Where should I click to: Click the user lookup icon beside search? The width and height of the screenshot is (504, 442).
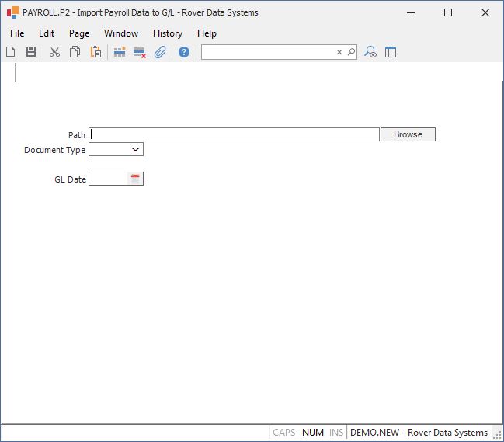(x=370, y=52)
